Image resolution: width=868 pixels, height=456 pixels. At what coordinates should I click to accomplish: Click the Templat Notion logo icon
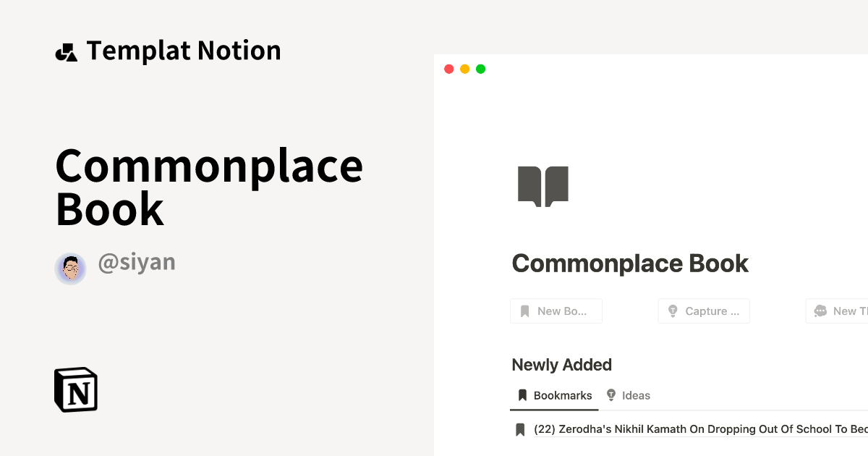pos(67,51)
